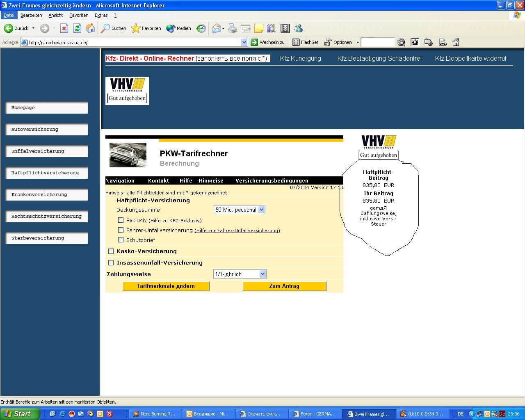Open the ? help menu
This screenshot has width=525, height=420.
point(115,15)
